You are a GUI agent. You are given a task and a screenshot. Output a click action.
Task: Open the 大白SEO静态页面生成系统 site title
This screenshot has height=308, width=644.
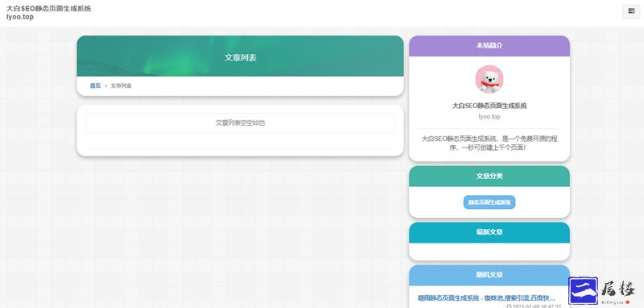click(x=48, y=9)
